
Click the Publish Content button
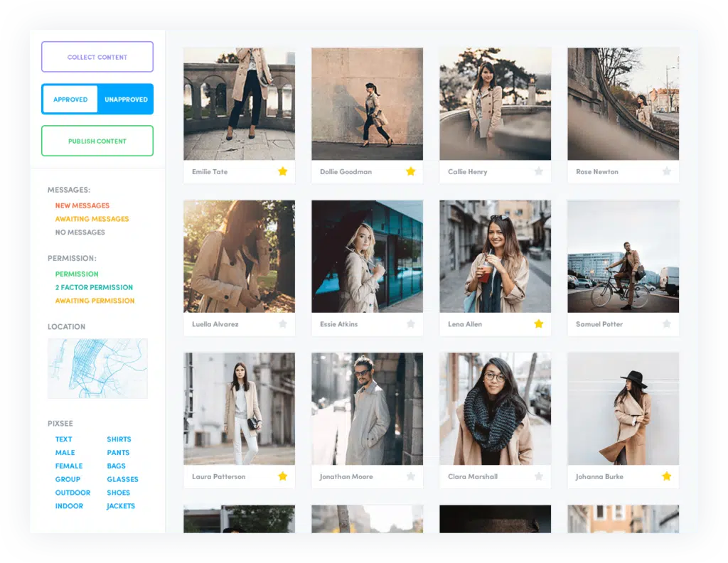coord(97,141)
